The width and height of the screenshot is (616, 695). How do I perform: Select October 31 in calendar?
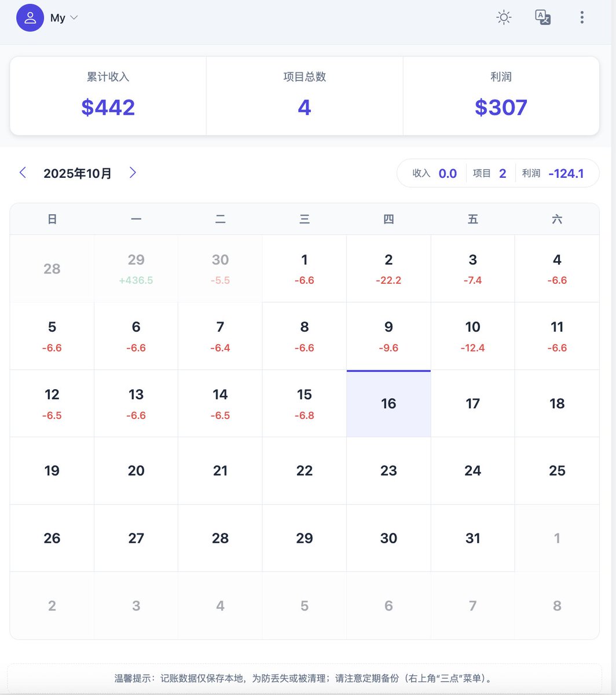pos(472,538)
